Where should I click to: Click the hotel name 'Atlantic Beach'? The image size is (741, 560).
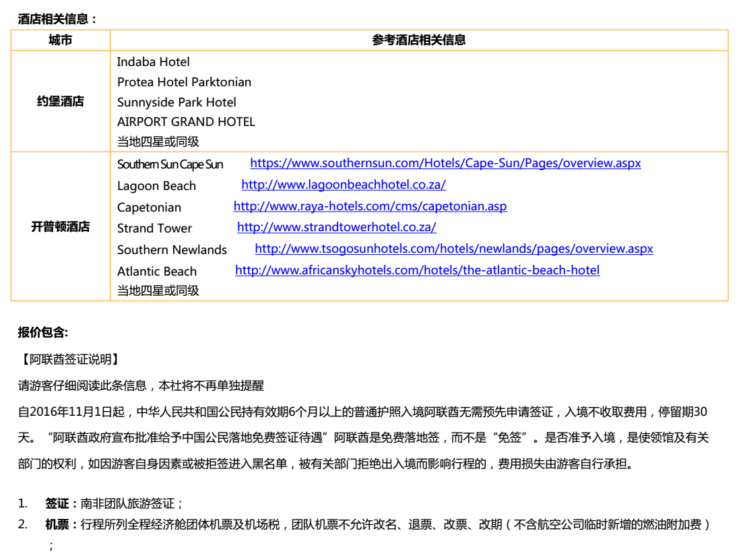pyautogui.click(x=157, y=272)
